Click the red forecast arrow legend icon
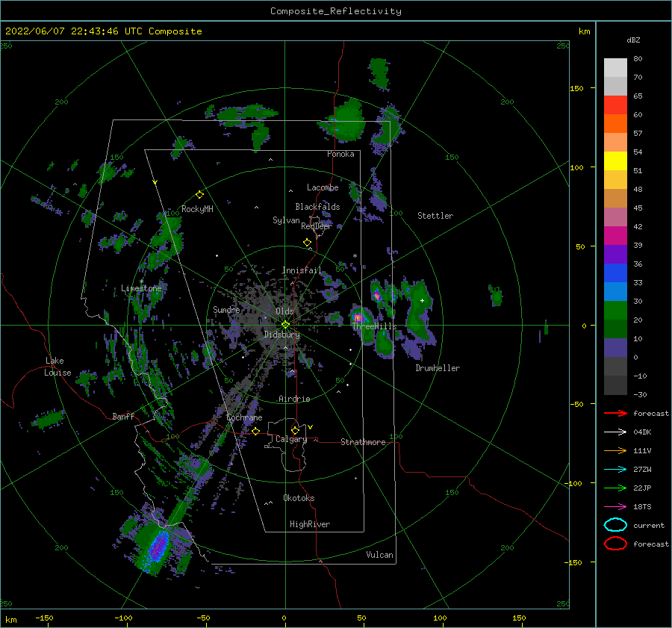Viewport: 672px width, 628px height. click(615, 413)
